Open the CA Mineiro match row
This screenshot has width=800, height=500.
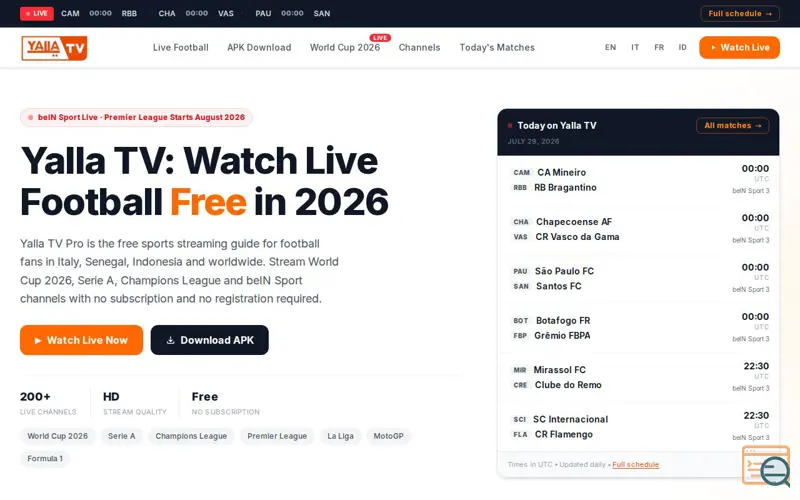638,180
